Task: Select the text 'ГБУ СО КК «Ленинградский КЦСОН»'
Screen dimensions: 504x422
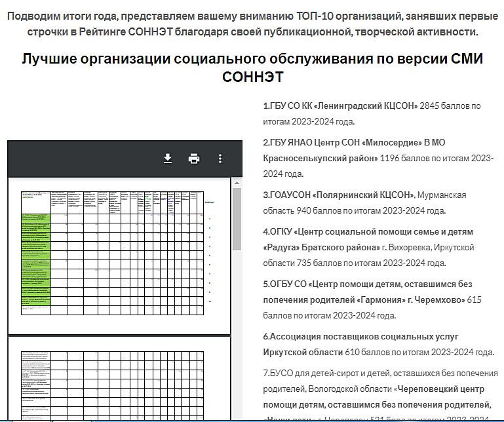Action: [343, 105]
